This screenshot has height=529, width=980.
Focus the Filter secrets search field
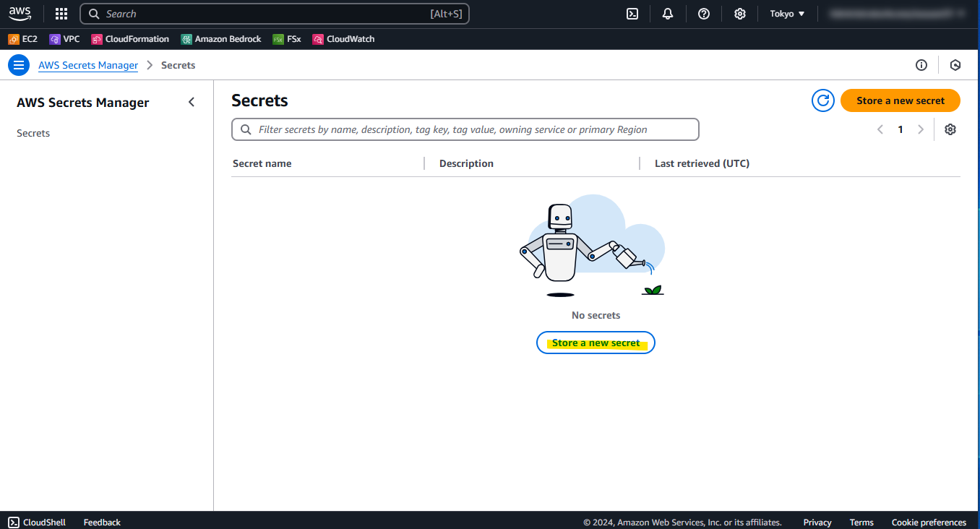465,129
